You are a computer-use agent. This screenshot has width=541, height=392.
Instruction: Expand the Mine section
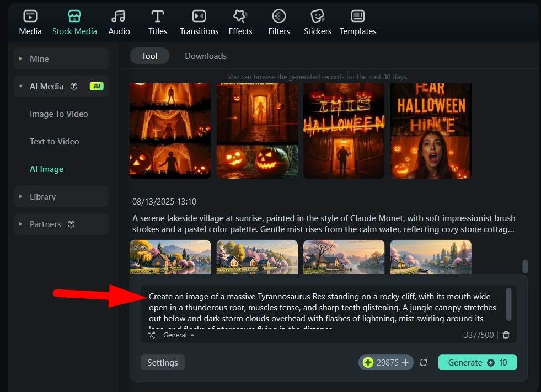point(21,58)
